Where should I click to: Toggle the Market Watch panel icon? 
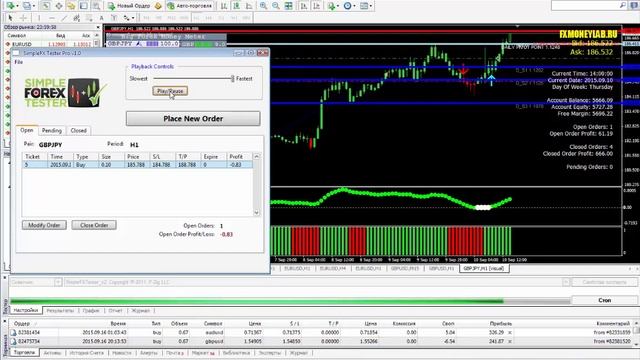[46, 6]
